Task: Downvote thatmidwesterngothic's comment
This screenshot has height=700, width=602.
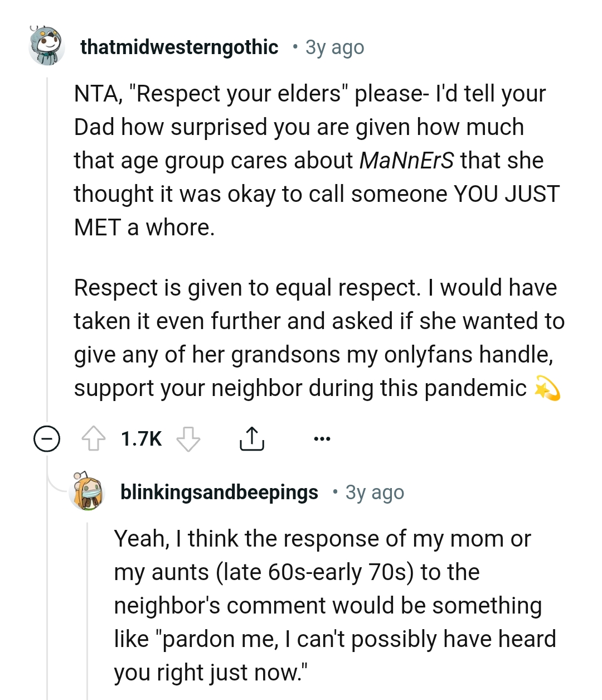Action: click(x=188, y=440)
